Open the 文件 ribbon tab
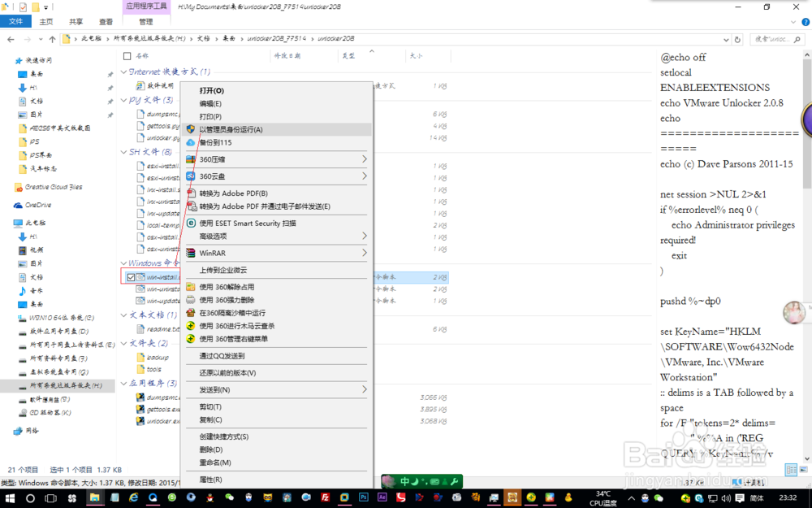This screenshot has width=812, height=508. [x=15, y=21]
